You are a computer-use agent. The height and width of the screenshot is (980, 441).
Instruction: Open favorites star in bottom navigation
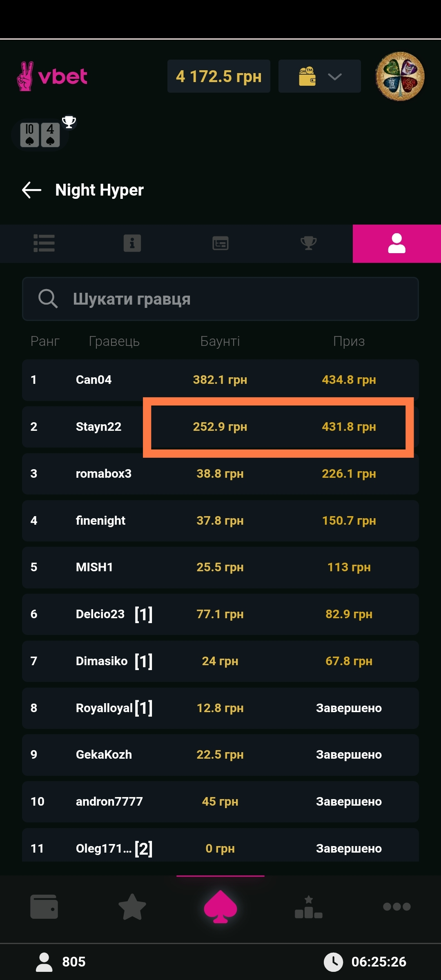click(x=132, y=906)
